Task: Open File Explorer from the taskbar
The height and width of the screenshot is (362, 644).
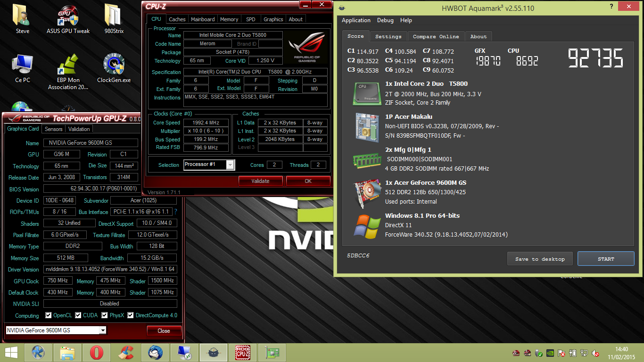Action: tap(67, 352)
